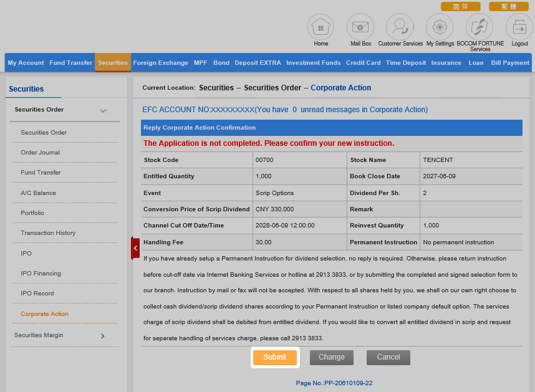Collapse sidebar with red arrow handle
535x392 pixels.
tap(135, 247)
